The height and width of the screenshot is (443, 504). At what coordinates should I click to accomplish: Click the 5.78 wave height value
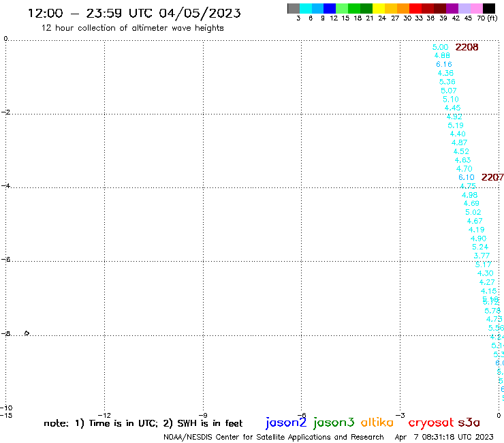492,311
